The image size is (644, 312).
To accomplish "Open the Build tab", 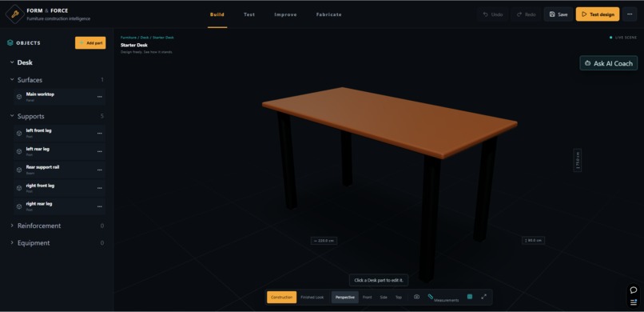I will (x=217, y=14).
